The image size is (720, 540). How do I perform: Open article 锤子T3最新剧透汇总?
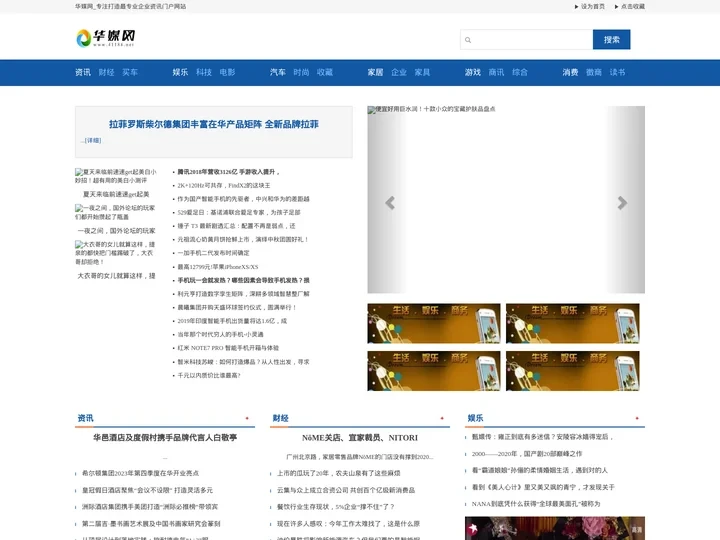click(x=236, y=226)
